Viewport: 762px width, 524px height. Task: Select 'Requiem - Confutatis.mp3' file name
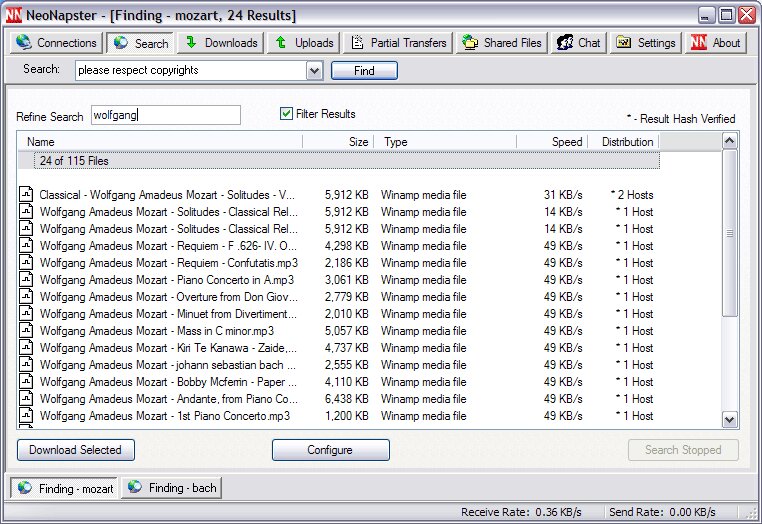pyautogui.click(x=169, y=263)
